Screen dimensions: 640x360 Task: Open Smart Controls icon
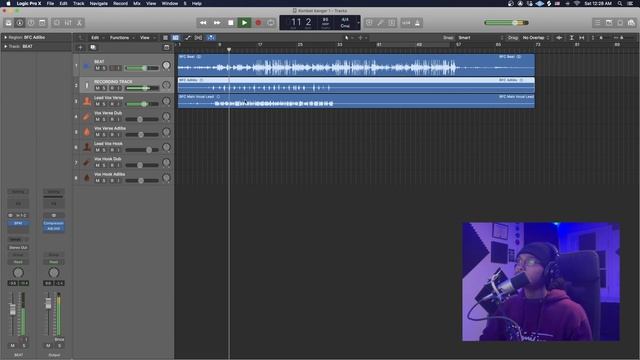(x=57, y=23)
